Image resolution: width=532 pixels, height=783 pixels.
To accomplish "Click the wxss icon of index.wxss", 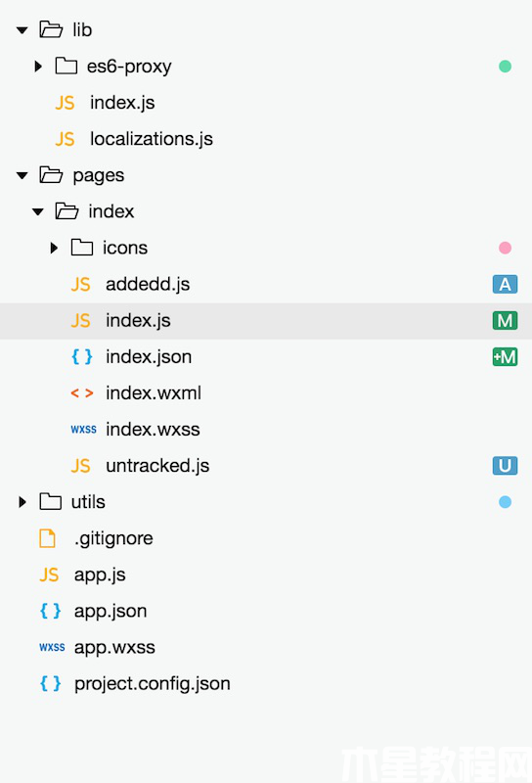I will [x=83, y=430].
